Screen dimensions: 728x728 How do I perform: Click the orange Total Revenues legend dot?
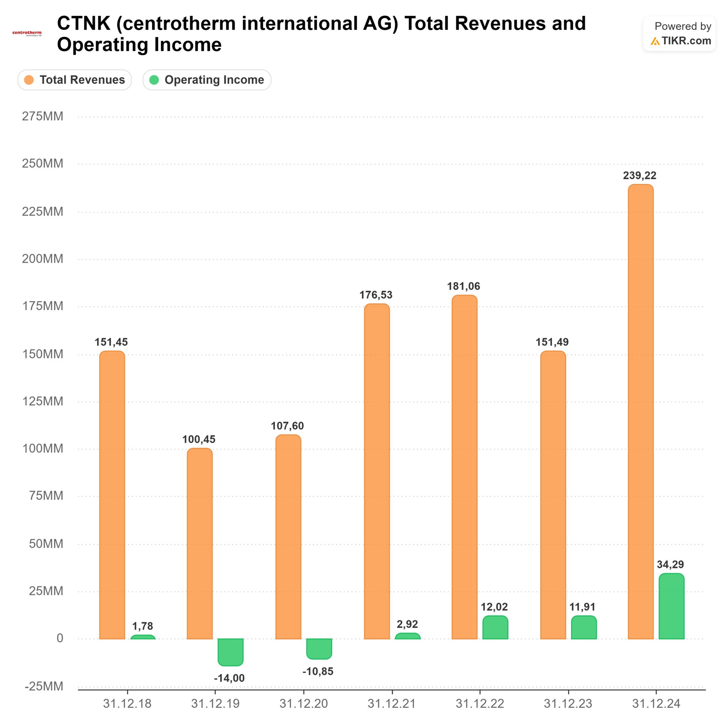click(29, 80)
